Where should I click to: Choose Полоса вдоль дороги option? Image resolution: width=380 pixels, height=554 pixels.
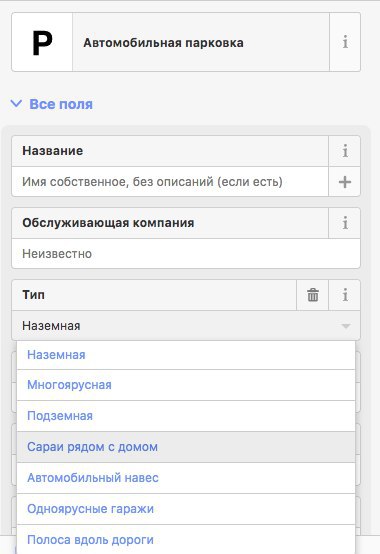[186, 540]
